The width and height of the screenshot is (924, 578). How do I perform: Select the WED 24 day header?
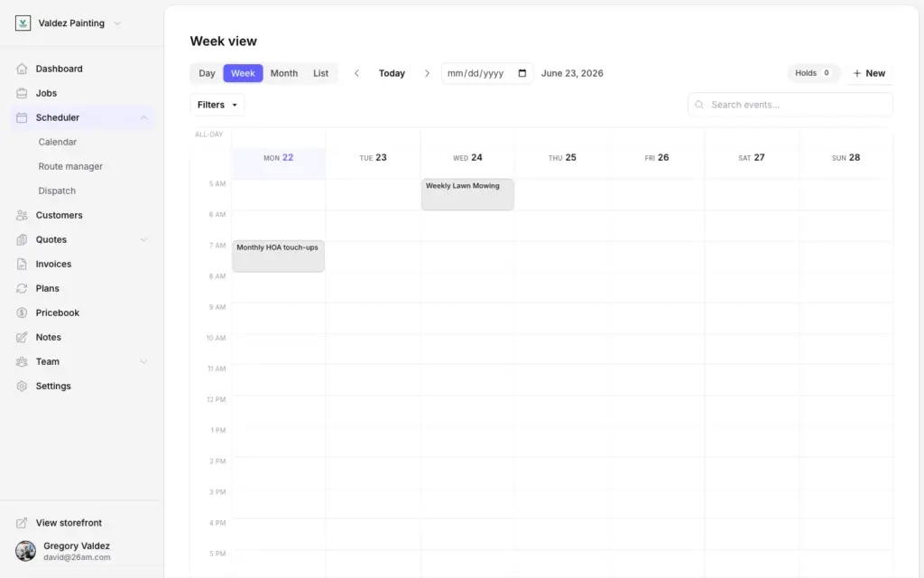(468, 157)
